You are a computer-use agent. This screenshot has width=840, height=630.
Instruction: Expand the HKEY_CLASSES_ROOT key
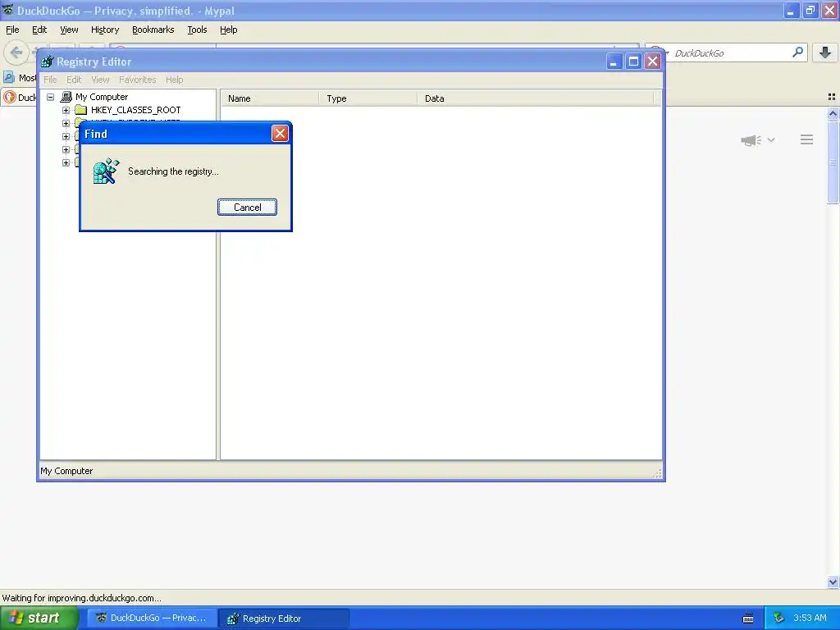pyautogui.click(x=66, y=111)
